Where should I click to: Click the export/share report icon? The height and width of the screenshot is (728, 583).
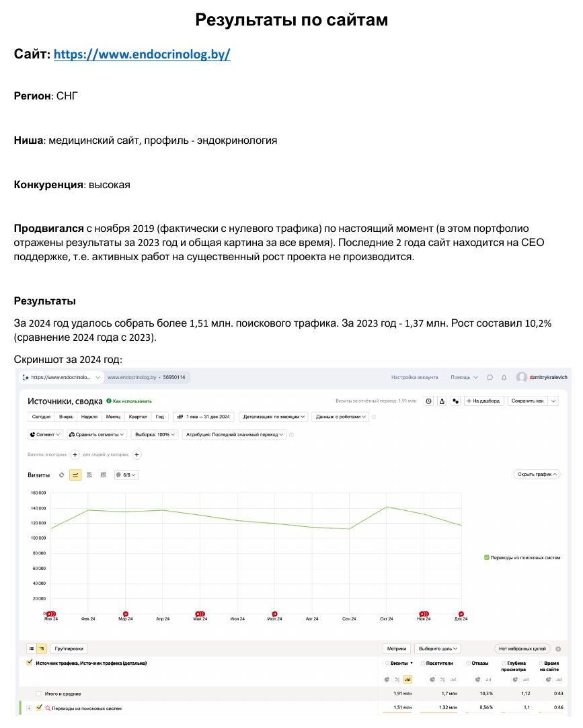[442, 401]
